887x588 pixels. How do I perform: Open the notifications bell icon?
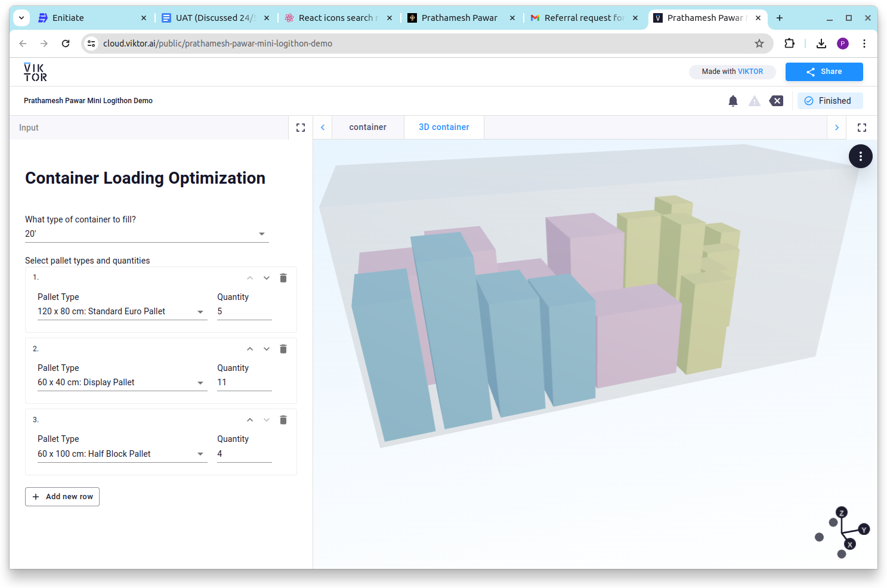tap(733, 101)
